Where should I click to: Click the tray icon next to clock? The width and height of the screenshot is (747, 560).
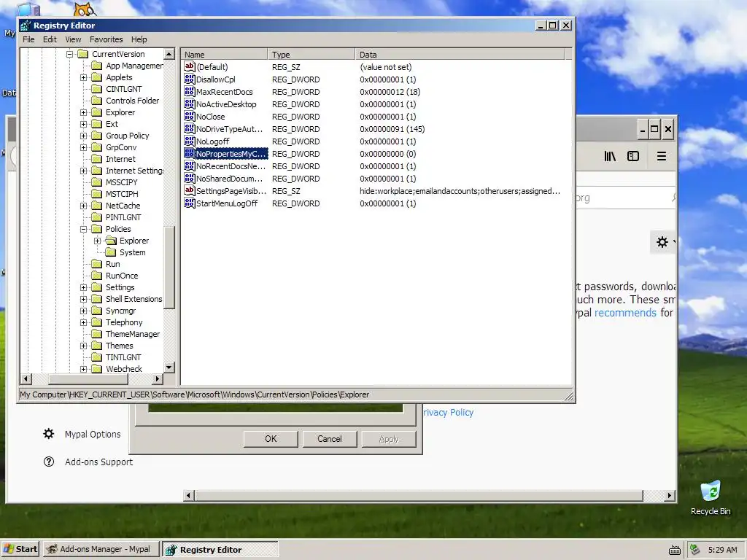695,550
